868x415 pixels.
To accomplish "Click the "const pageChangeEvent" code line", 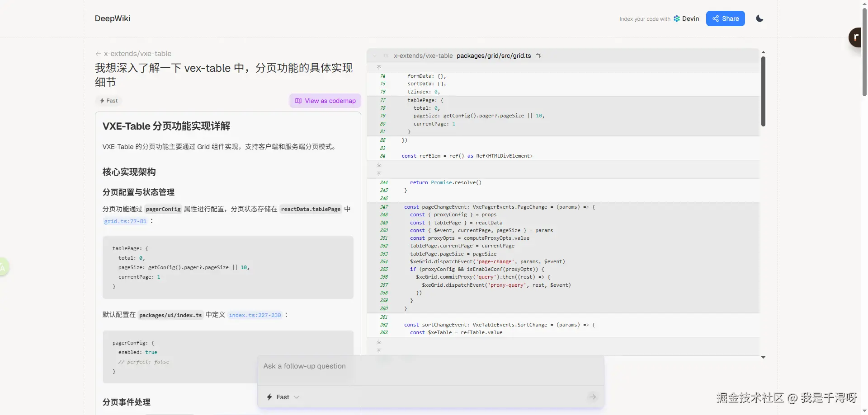I will click(x=500, y=207).
